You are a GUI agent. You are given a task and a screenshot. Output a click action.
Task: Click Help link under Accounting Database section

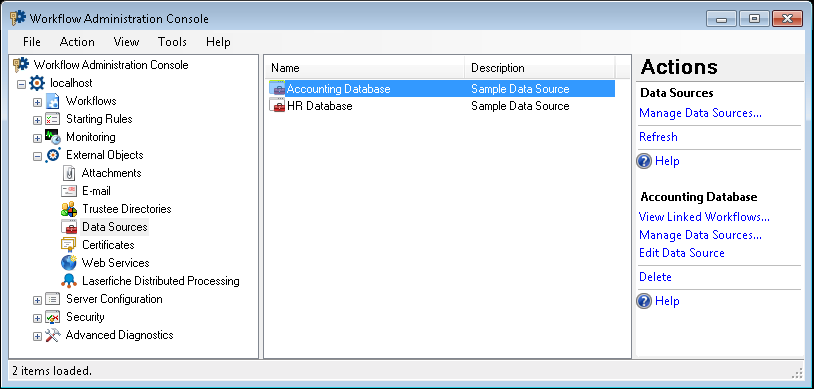point(667,301)
